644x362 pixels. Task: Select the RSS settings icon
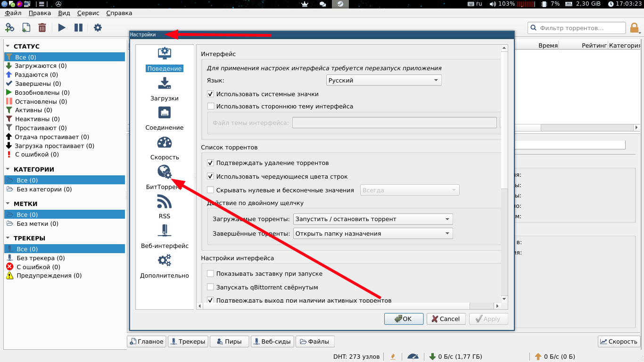pos(165,201)
